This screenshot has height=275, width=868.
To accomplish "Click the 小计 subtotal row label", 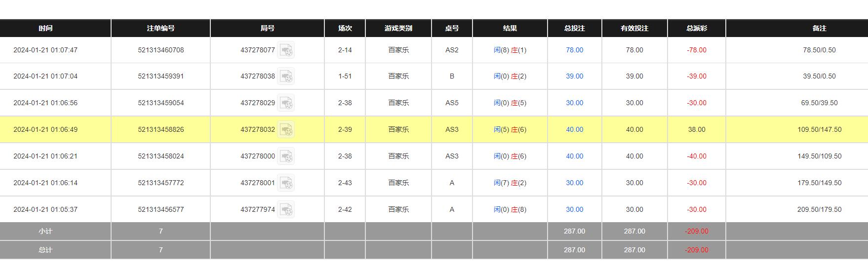I will point(45,232).
